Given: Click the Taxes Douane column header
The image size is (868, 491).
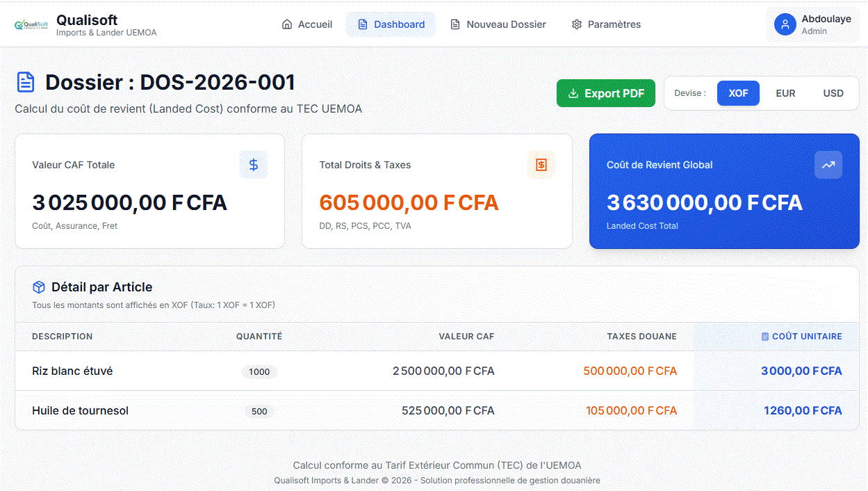Looking at the screenshot, I should pos(642,337).
